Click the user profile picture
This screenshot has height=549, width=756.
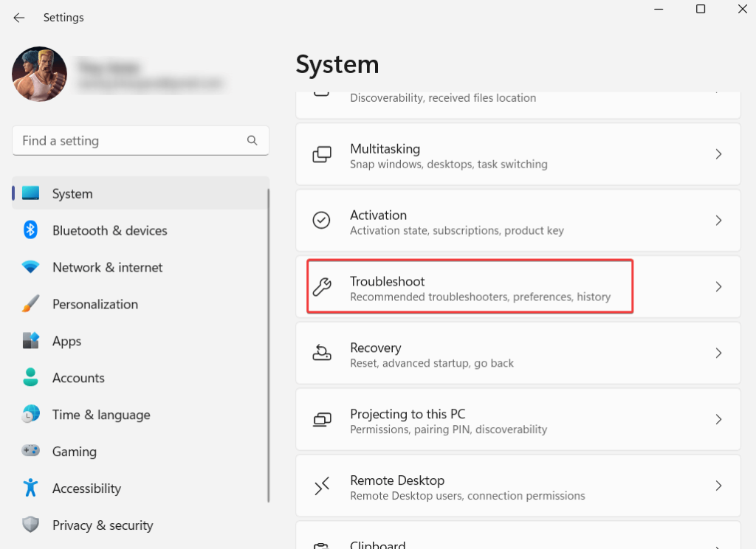click(x=40, y=74)
